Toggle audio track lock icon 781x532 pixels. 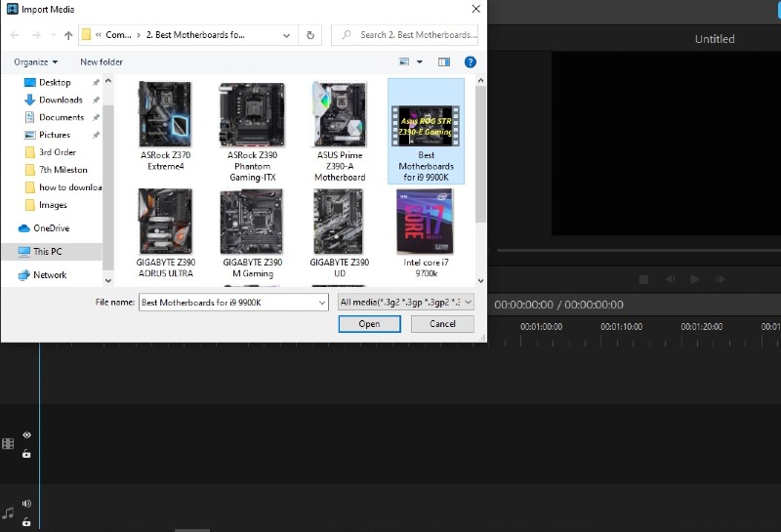tap(26, 522)
